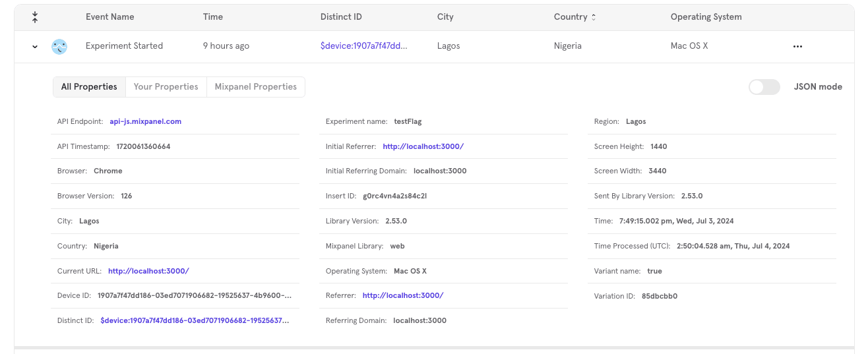Screen dimensions: 868x354
Task: Sort by the Country column arrows
Action: click(x=593, y=17)
